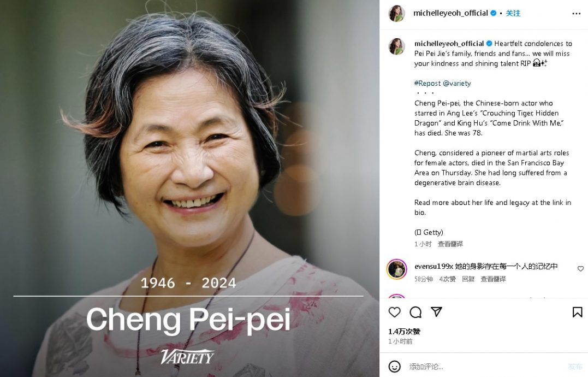This screenshot has height=377, width=588.
Task: Open evensu199x's profile avatar
Action: click(x=397, y=269)
